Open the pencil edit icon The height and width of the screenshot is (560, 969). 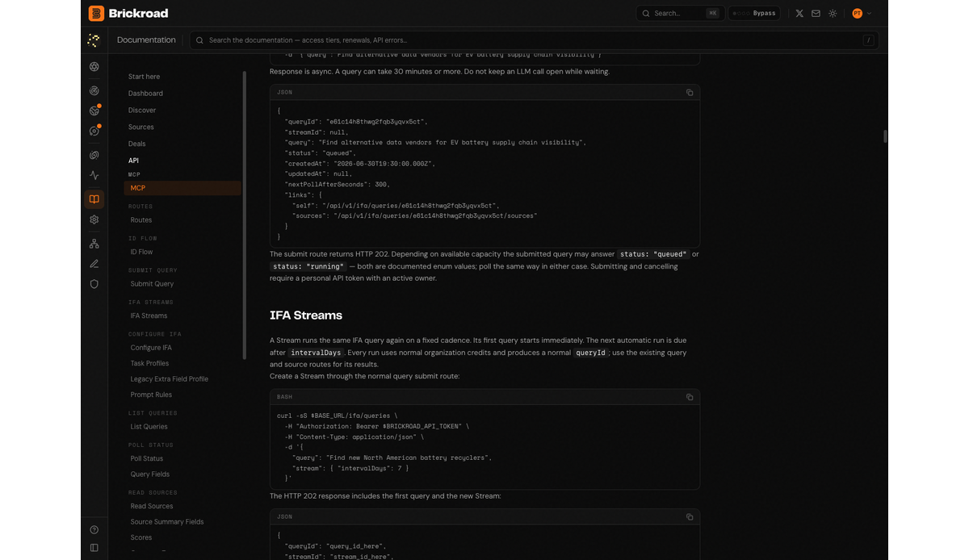tap(94, 264)
